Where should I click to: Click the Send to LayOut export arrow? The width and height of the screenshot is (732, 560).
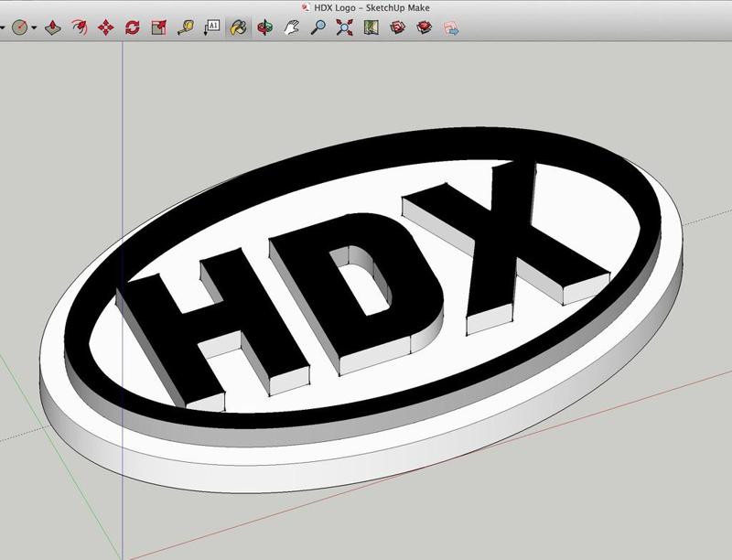(x=452, y=27)
